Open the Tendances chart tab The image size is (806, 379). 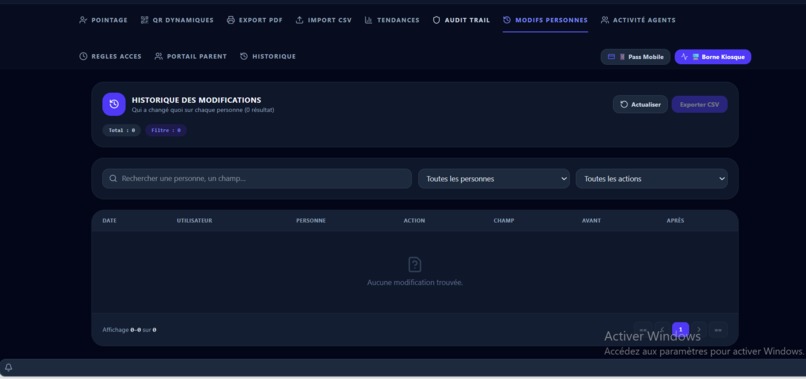392,20
